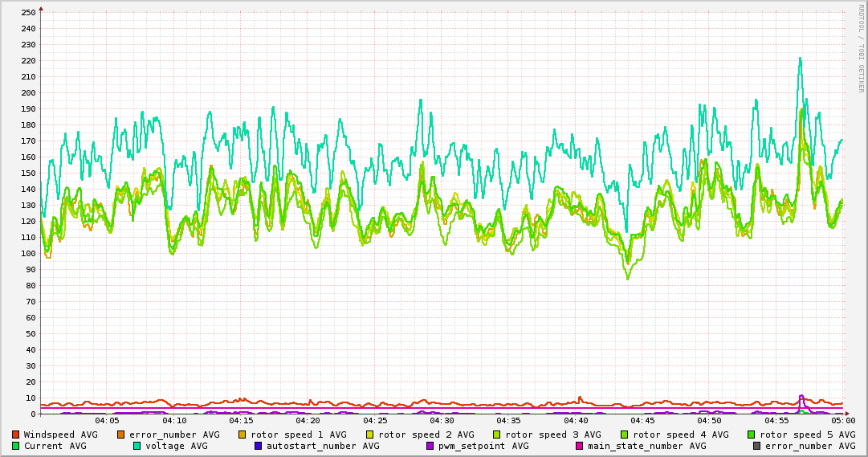This screenshot has height=457, width=868.
Task: Click the 04:20 time axis label
Action: [x=308, y=421]
